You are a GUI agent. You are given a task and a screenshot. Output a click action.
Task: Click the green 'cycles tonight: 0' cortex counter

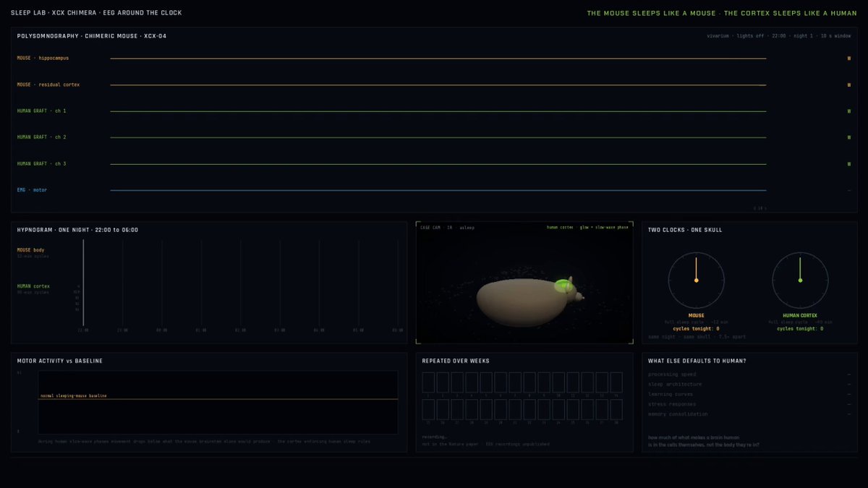800,329
